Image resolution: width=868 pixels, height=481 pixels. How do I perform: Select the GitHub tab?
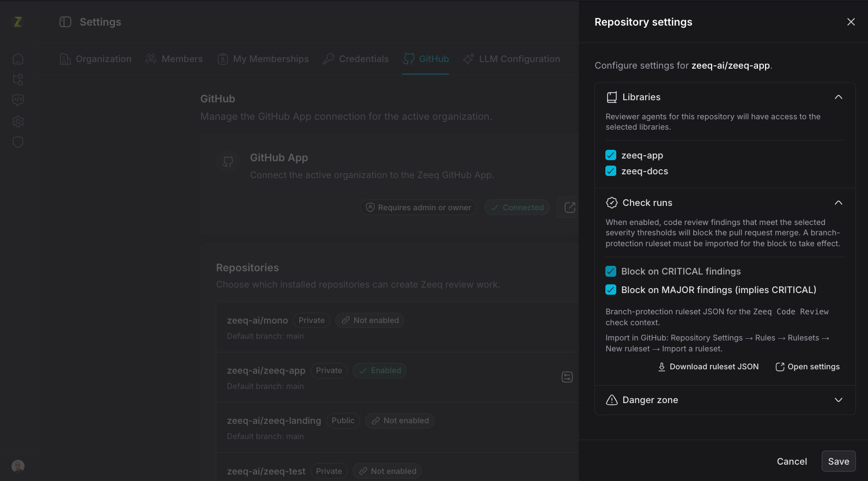pos(426,59)
